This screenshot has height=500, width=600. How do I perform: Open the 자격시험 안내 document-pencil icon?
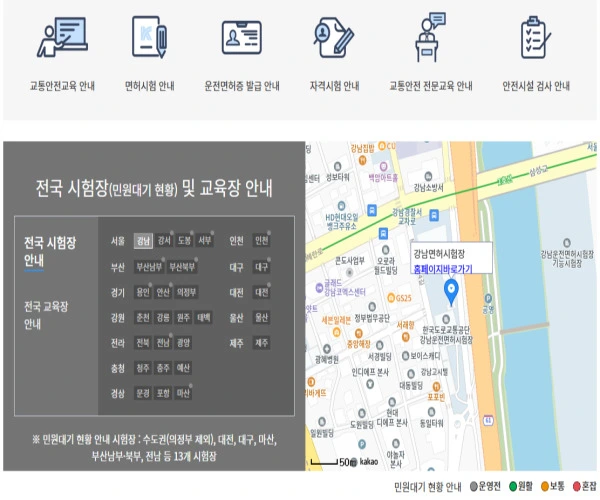pos(334,37)
